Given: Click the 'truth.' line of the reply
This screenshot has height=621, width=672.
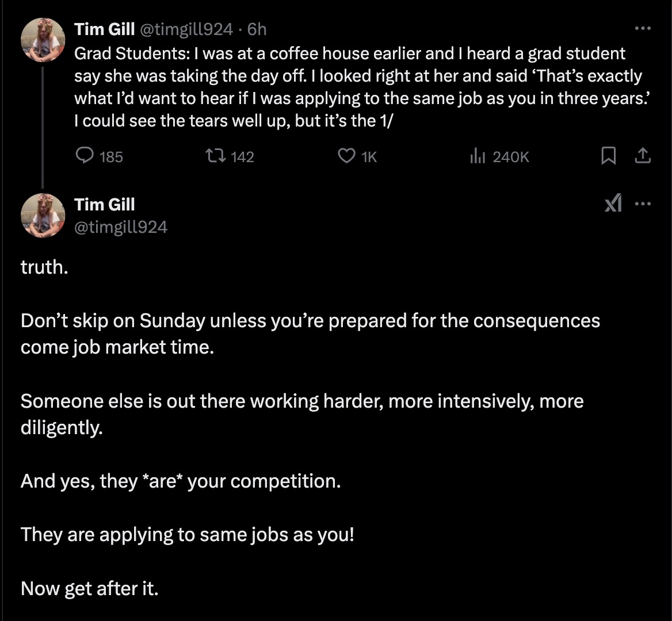Looking at the screenshot, I should click(x=44, y=267).
